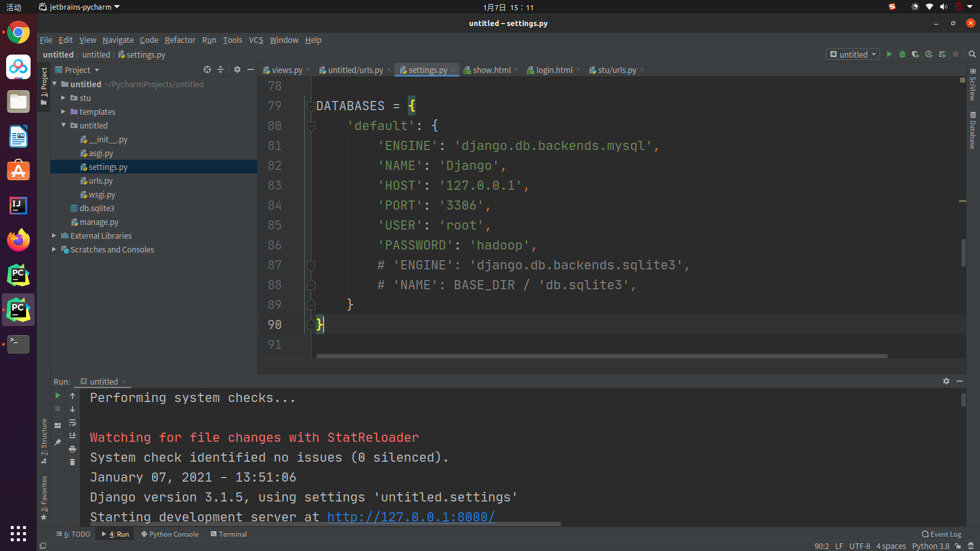Open the manage.py file in tree
980x551 pixels.
pos(99,222)
